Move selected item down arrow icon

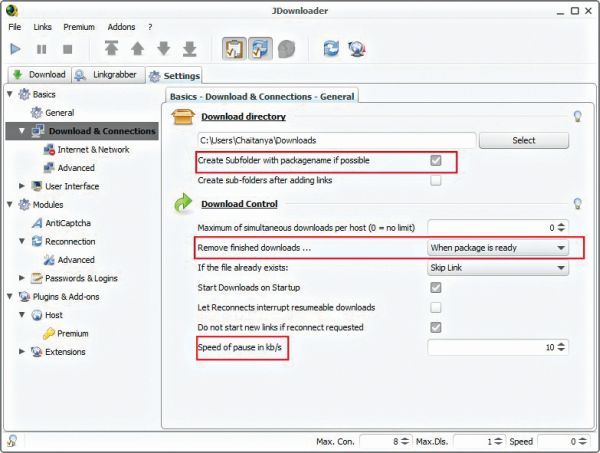(164, 49)
